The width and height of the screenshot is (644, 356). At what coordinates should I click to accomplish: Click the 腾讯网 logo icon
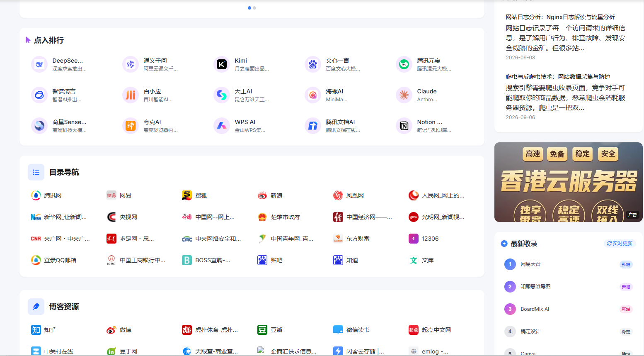pyautogui.click(x=36, y=195)
